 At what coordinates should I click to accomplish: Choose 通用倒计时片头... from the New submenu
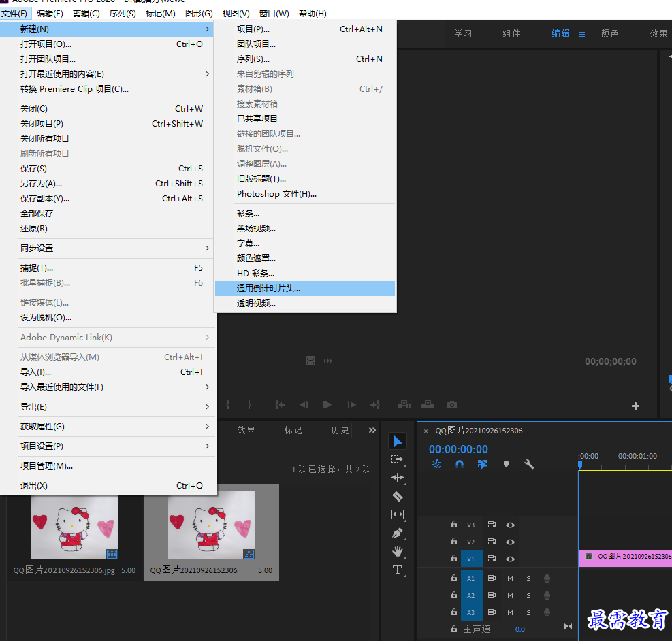click(x=305, y=288)
